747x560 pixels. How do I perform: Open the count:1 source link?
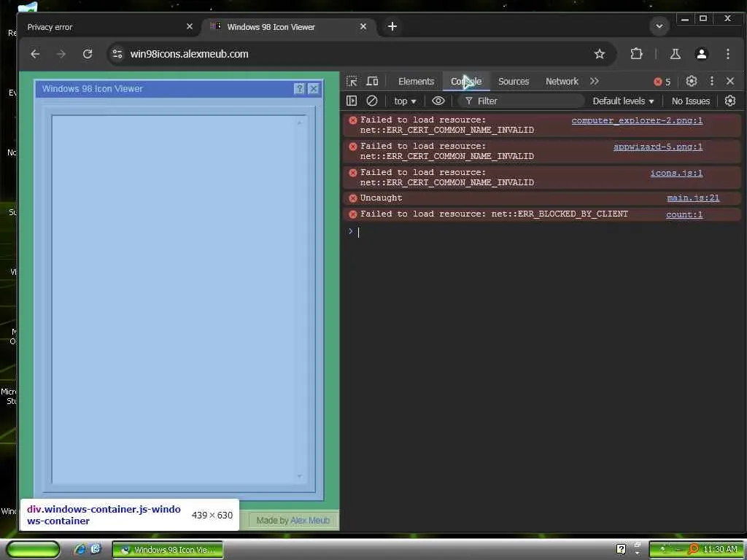pos(684,214)
